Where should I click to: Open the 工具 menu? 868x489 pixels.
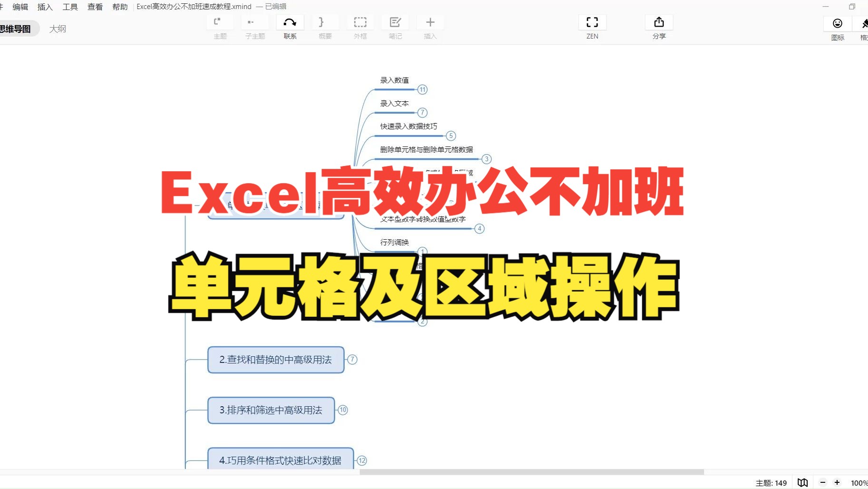[x=70, y=7]
